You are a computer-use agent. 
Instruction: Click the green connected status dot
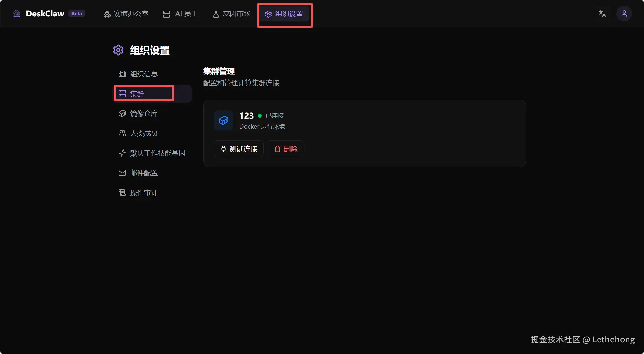pyautogui.click(x=260, y=116)
